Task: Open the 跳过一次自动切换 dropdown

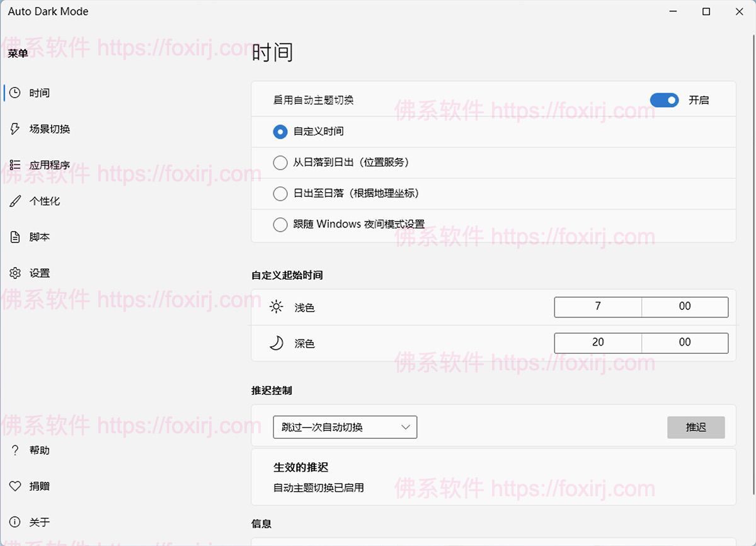Action: pyautogui.click(x=345, y=427)
